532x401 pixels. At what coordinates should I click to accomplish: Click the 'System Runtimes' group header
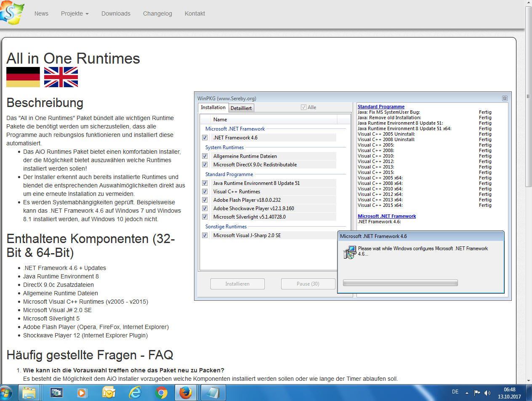[x=224, y=147]
